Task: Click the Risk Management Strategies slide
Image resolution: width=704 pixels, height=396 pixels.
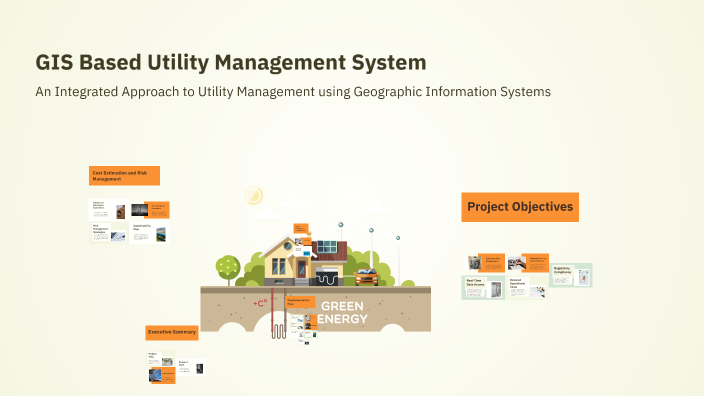Action: point(109,232)
